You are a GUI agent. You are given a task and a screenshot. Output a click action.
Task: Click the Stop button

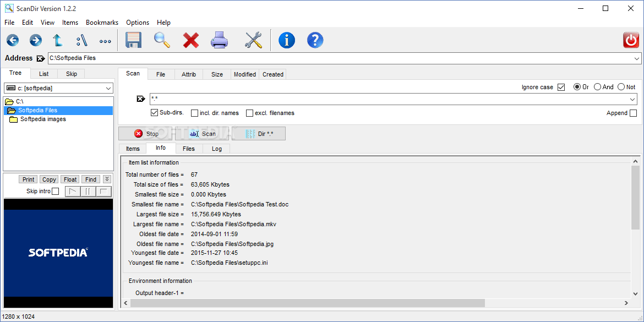[145, 134]
